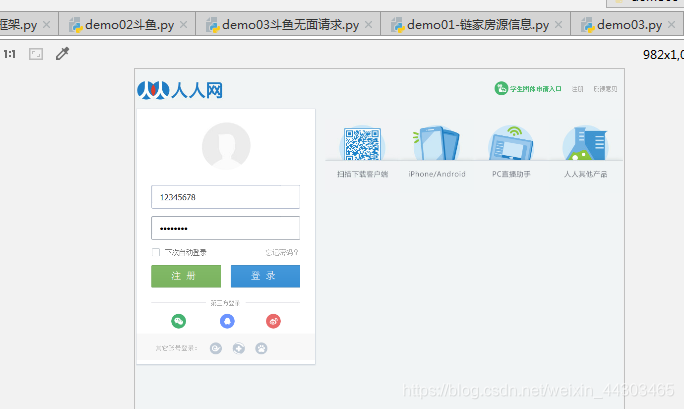
Task: Click the 人人其他产品 flask icon
Action: (x=585, y=143)
